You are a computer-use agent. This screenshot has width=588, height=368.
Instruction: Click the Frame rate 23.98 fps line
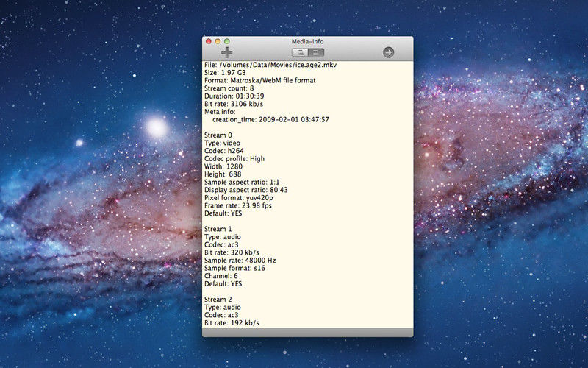237,205
